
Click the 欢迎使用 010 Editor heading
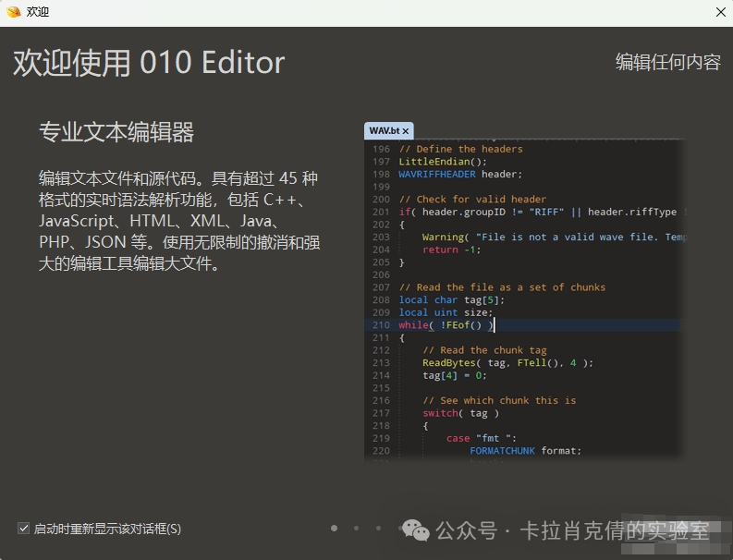149,63
